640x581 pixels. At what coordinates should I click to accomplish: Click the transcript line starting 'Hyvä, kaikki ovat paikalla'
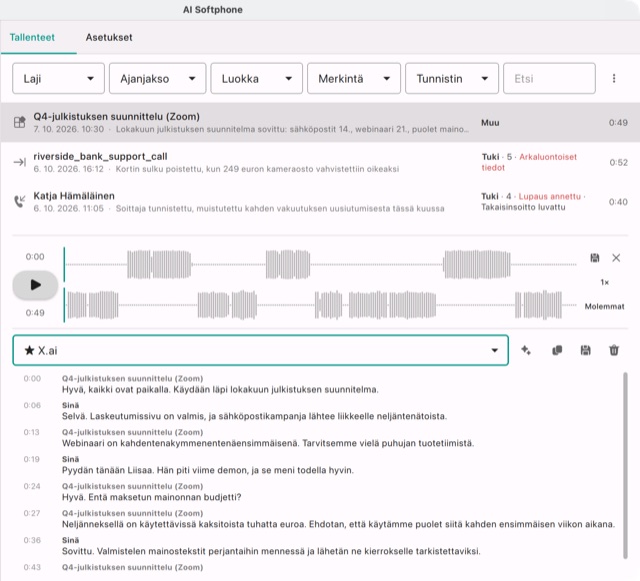pyautogui.click(x=220, y=390)
